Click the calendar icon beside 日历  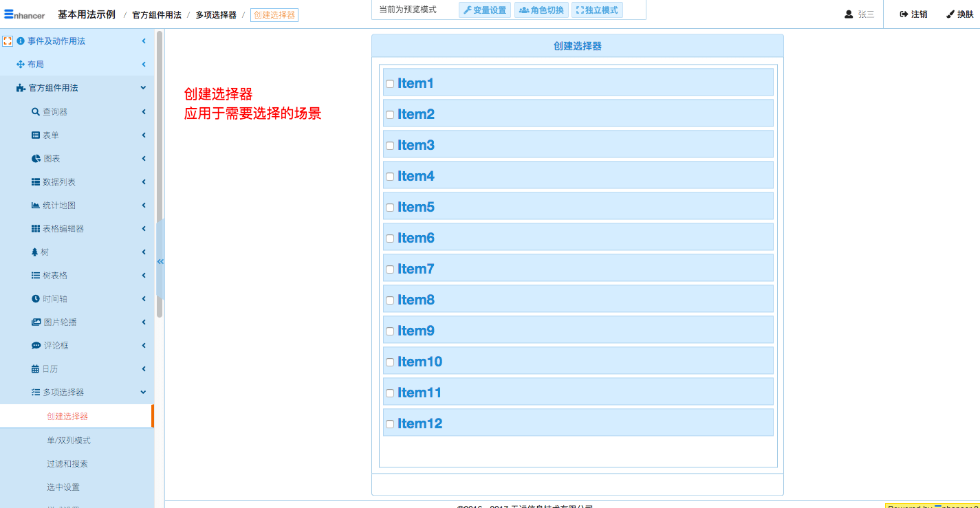click(x=36, y=369)
